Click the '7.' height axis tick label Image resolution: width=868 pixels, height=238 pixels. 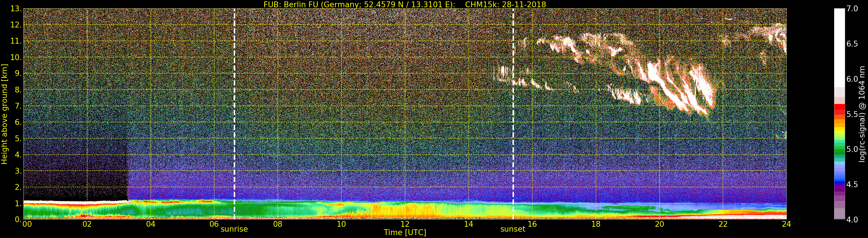click(18, 106)
